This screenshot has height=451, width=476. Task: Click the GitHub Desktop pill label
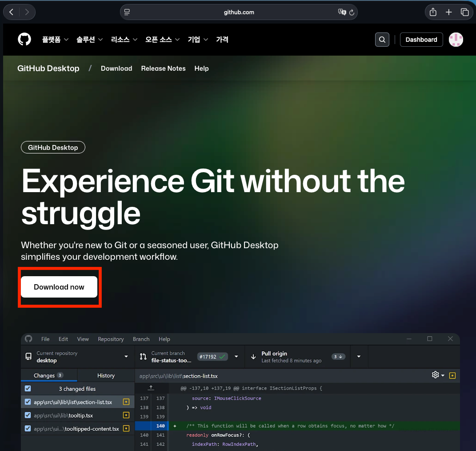click(53, 147)
